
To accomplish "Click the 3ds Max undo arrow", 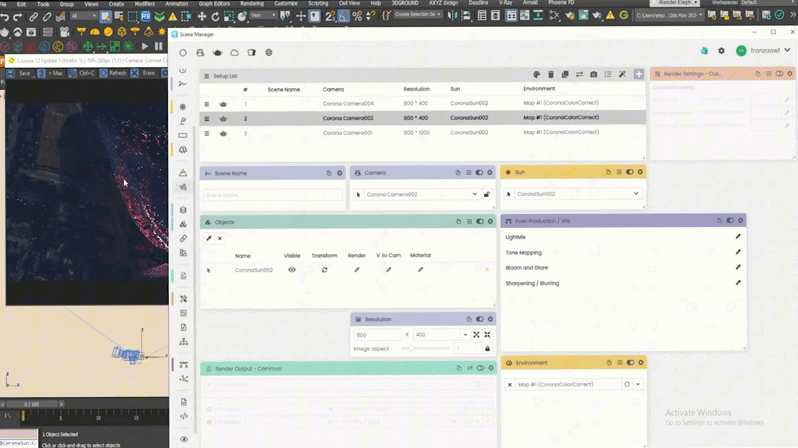I will click(5, 17).
